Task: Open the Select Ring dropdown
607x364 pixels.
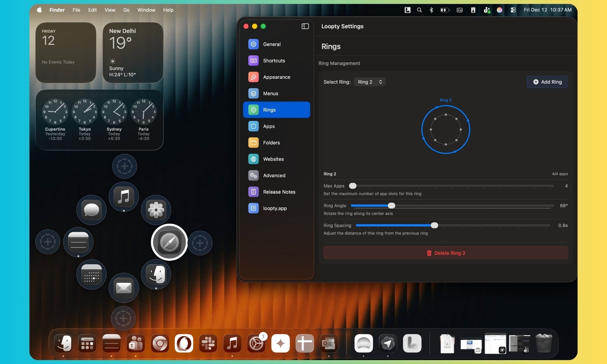Action: coord(369,82)
